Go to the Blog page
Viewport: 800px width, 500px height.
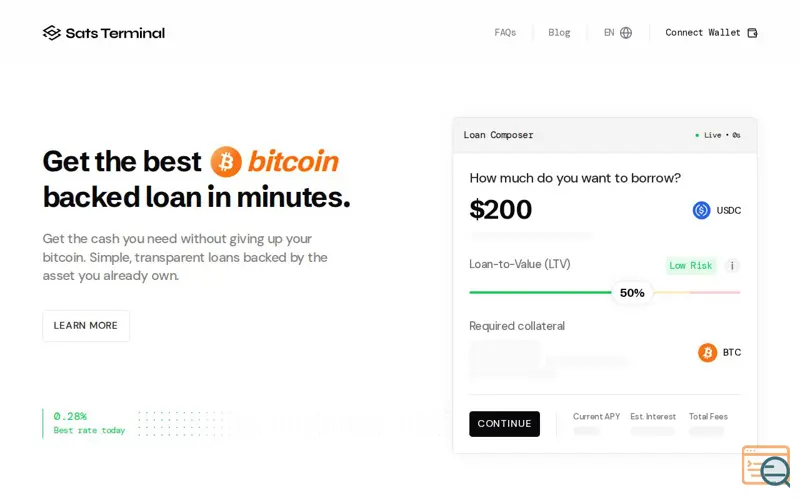point(559,33)
